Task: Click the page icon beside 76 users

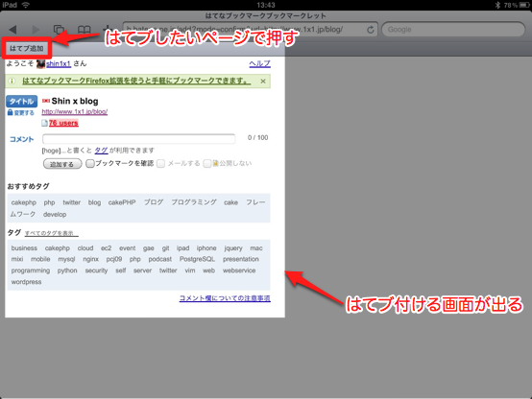Action: (x=44, y=123)
